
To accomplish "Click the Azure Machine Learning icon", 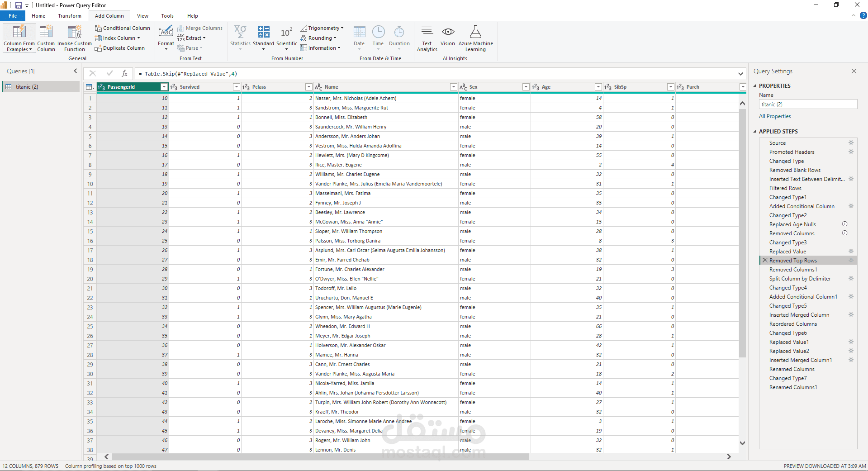I will point(475,32).
